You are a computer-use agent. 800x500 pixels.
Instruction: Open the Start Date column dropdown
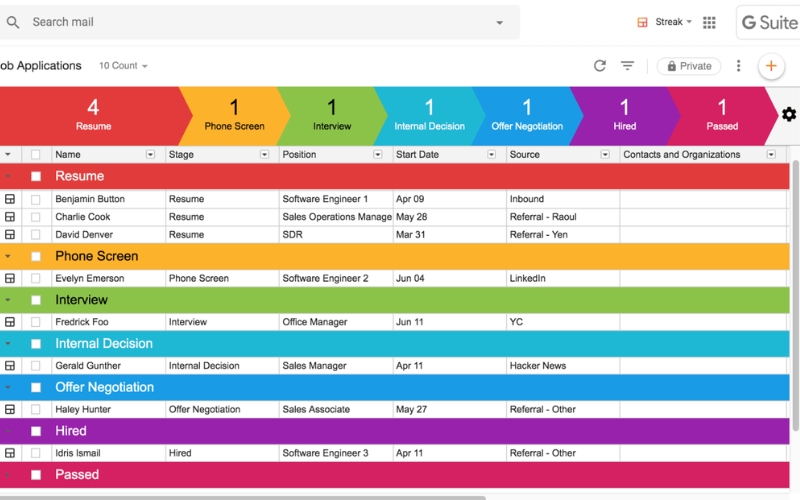[491, 155]
